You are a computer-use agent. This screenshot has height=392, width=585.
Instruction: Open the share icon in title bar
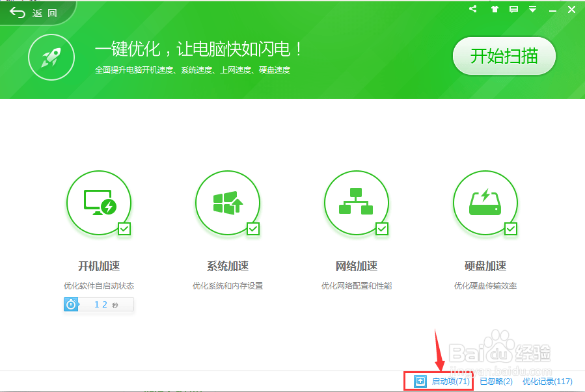pyautogui.click(x=473, y=9)
